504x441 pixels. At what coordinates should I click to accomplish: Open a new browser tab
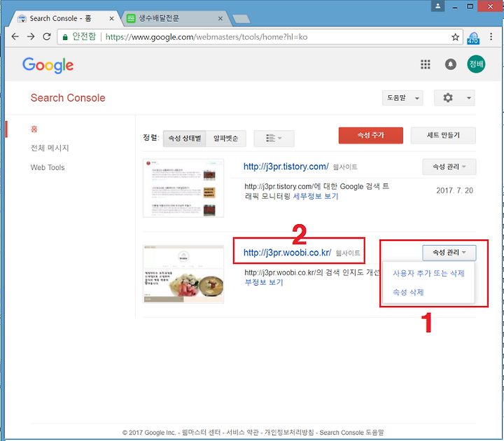241,19
